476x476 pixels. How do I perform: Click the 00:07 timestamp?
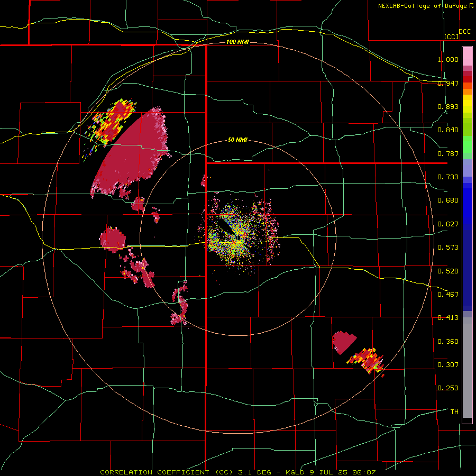pyautogui.click(x=364, y=472)
